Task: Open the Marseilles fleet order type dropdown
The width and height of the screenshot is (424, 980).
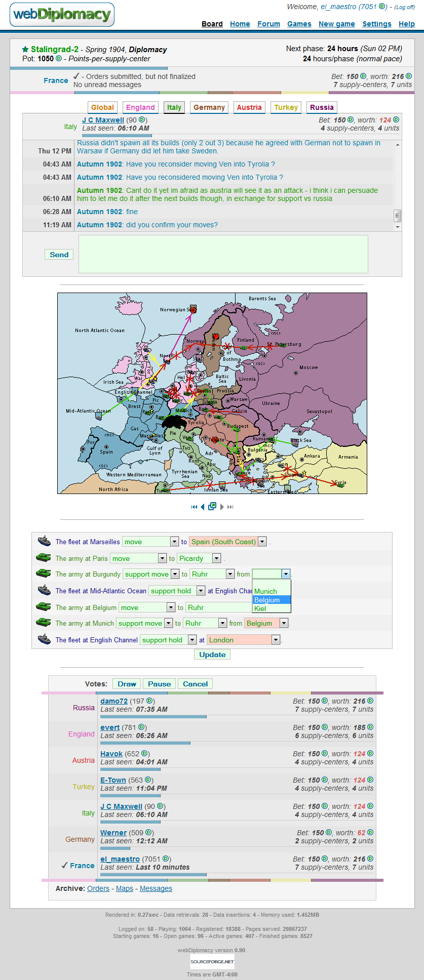Action: point(150,542)
